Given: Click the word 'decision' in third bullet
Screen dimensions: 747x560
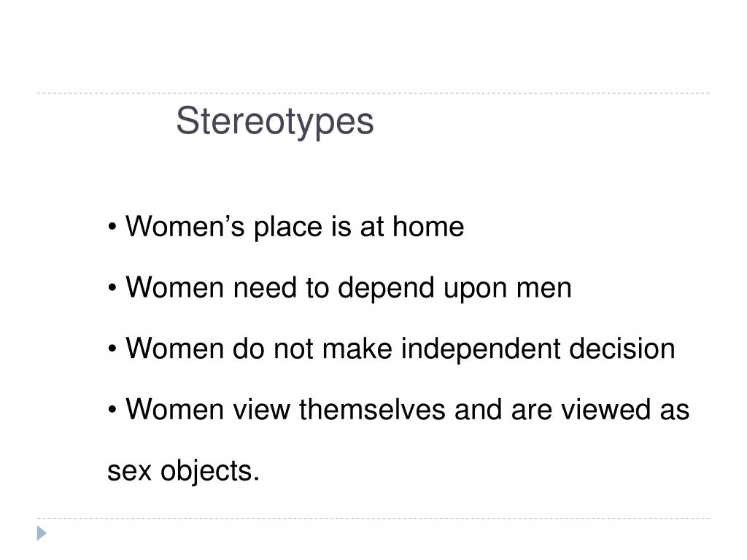Looking at the screenshot, I should coord(622,349).
